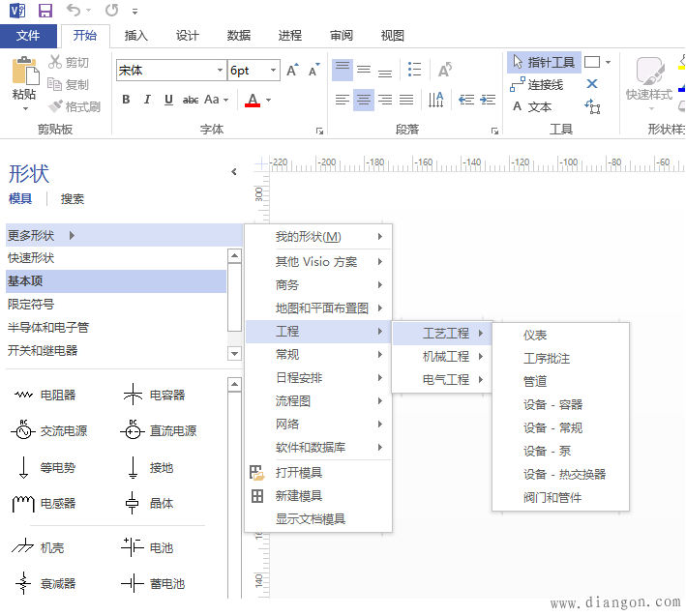
Task: Open the Electrical Engineering submenu
Action: pos(442,379)
